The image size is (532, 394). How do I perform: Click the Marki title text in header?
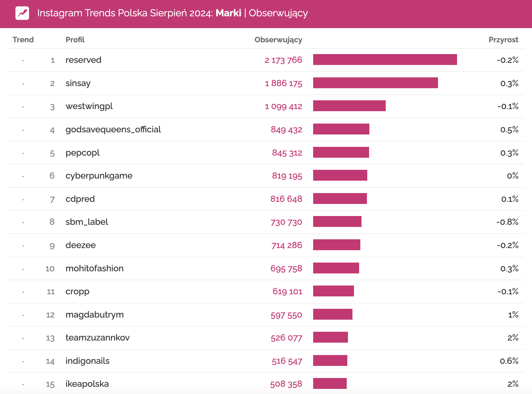tap(228, 13)
